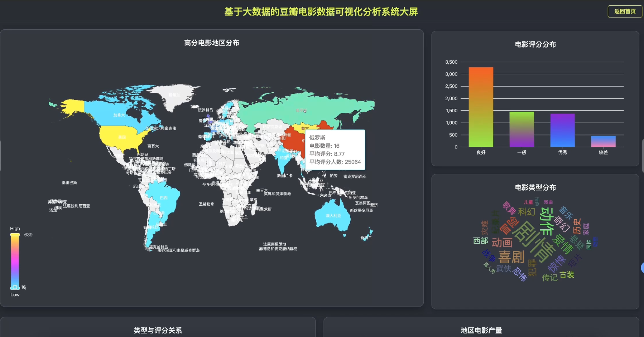Screen dimensions: 644x337
Task: Click the word 惊悚 in the word cloud
Action: point(556,264)
